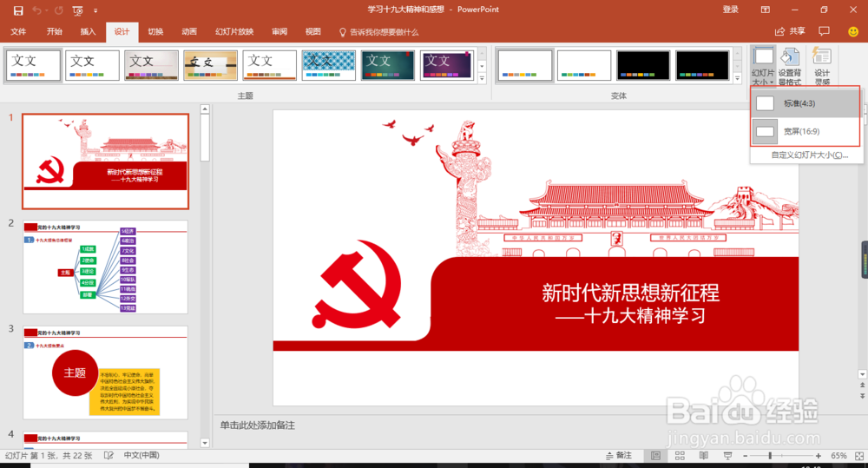The height and width of the screenshot is (468, 868).
Task: Toggle the 备注 notes pane button
Action: pos(619,455)
